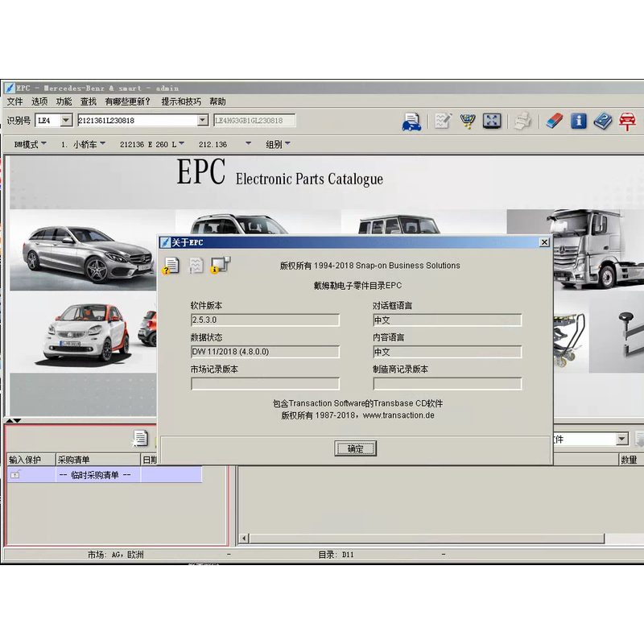Click the horizontal scrollbar track in parts list
The height and width of the screenshot is (644, 644).
427,538
